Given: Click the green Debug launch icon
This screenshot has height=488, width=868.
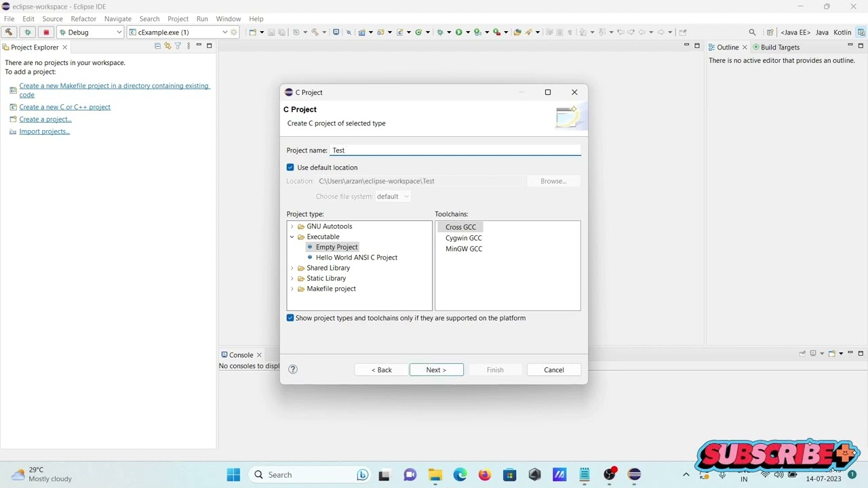Looking at the screenshot, I should point(28,32).
